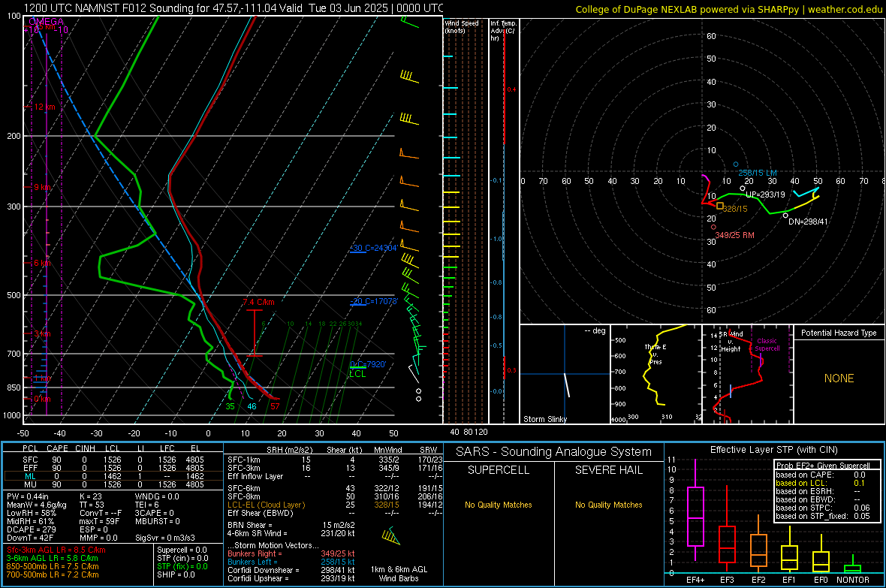Open the Storm Slinky panel
The image size is (886, 588).
[x=565, y=374]
